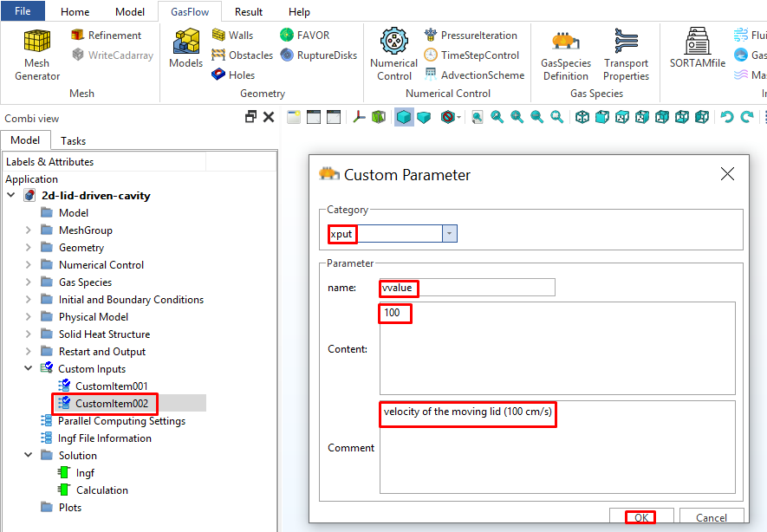The width and height of the screenshot is (767, 532).
Task: Switch to the Tasks tab
Action: (74, 140)
